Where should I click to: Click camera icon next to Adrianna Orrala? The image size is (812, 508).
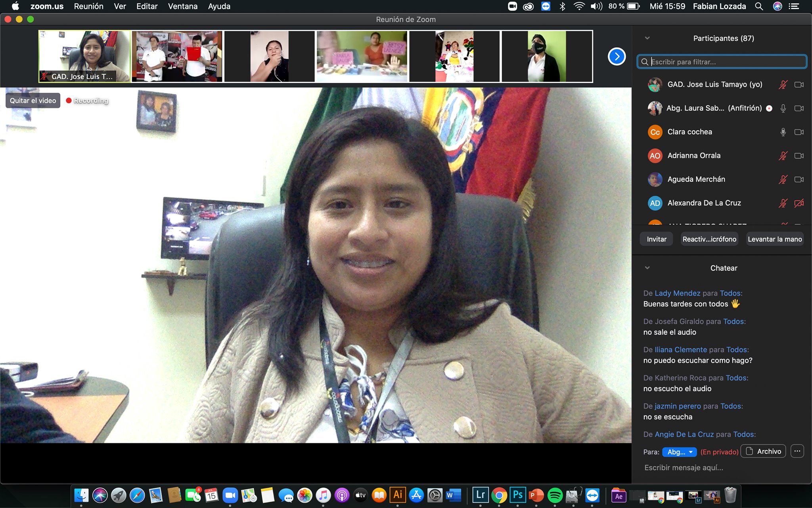pyautogui.click(x=799, y=156)
